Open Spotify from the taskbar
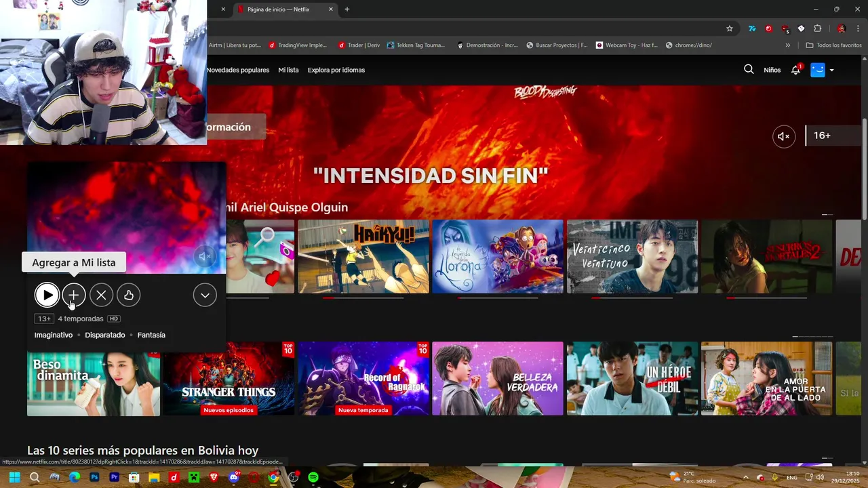 313,477
